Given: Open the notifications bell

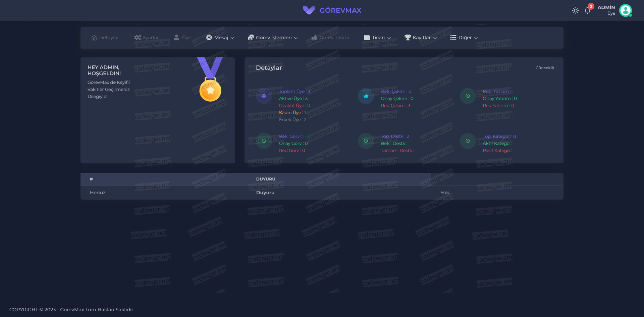Looking at the screenshot, I should [x=587, y=11].
